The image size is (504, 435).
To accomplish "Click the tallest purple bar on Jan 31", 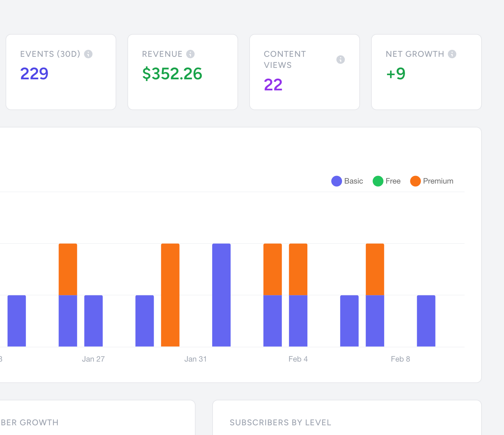I will [221, 294].
